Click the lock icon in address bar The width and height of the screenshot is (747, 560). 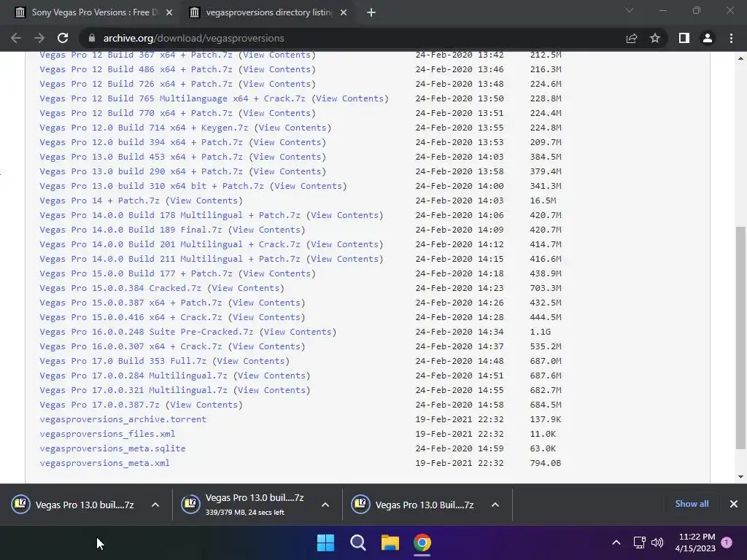[92, 38]
